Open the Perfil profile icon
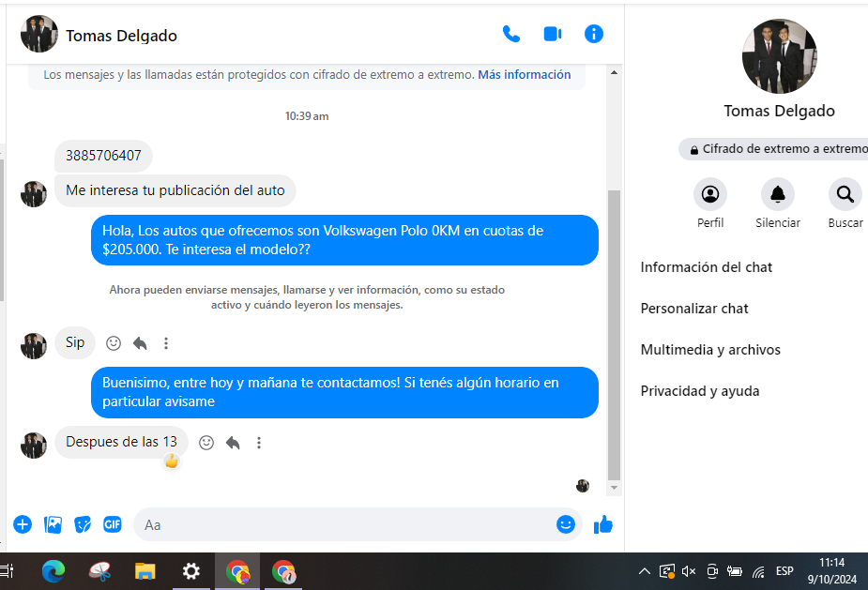Image resolution: width=868 pixels, height=590 pixels. click(x=710, y=194)
